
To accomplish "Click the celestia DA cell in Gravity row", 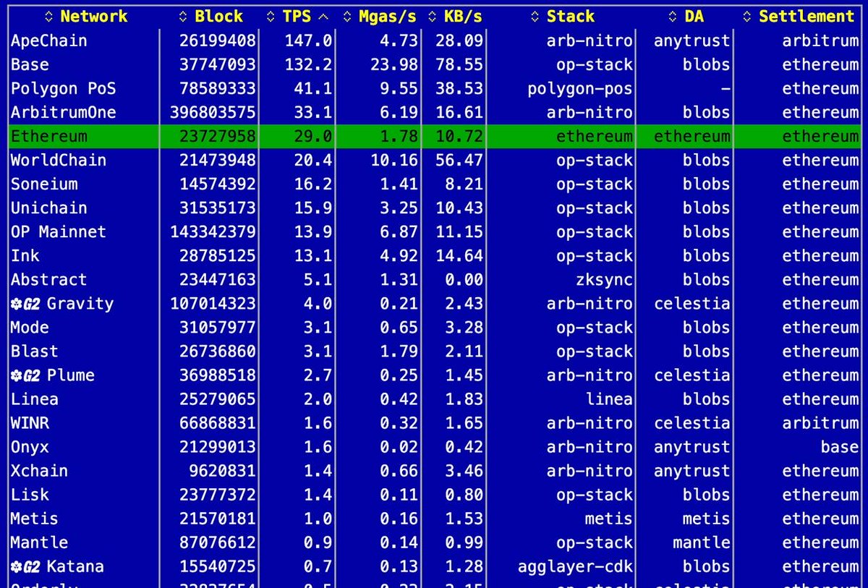I will pos(692,304).
